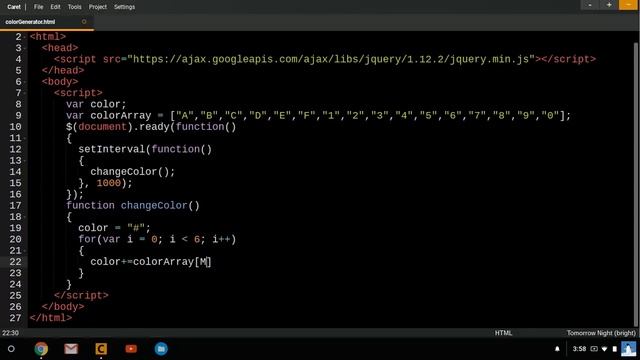Screen dimensions: 640x360
Task: Open the Project menu
Action: pos(98,7)
